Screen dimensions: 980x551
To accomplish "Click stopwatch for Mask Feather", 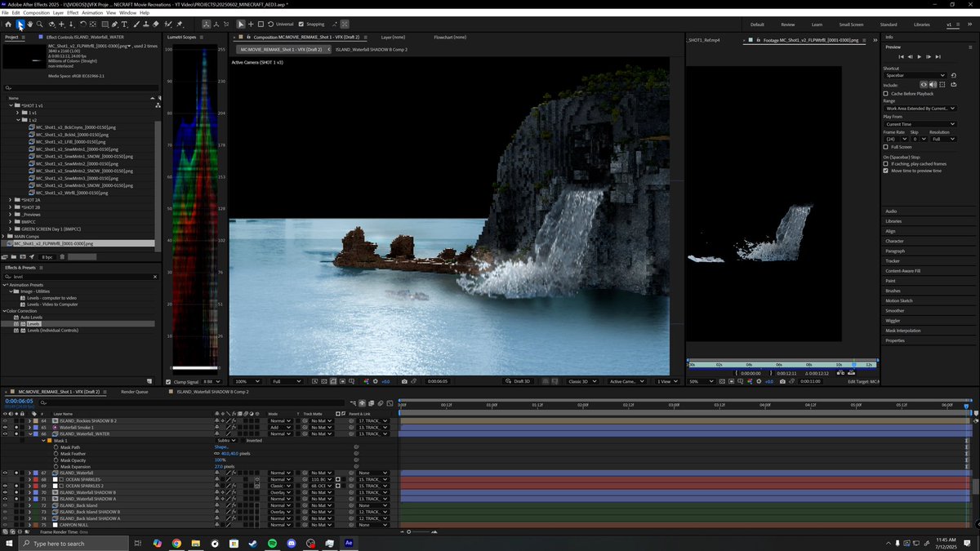I will coord(56,454).
